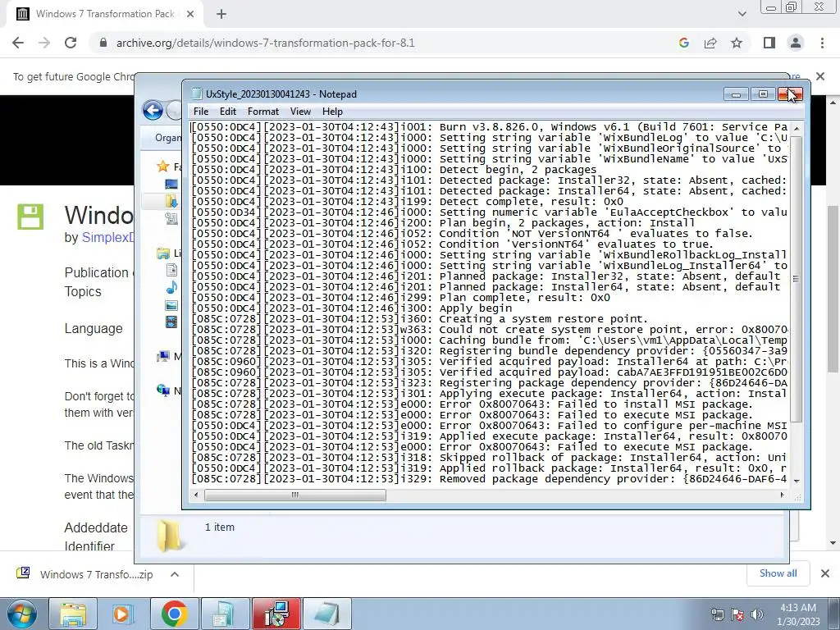This screenshot has width=840, height=630.
Task: Click Notepad vertical scrollbar thumb
Action: point(796,279)
